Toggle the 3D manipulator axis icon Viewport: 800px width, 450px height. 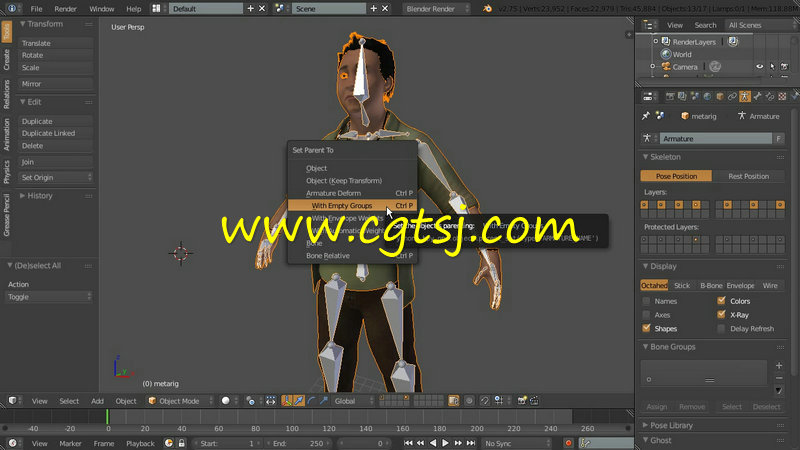[287, 401]
